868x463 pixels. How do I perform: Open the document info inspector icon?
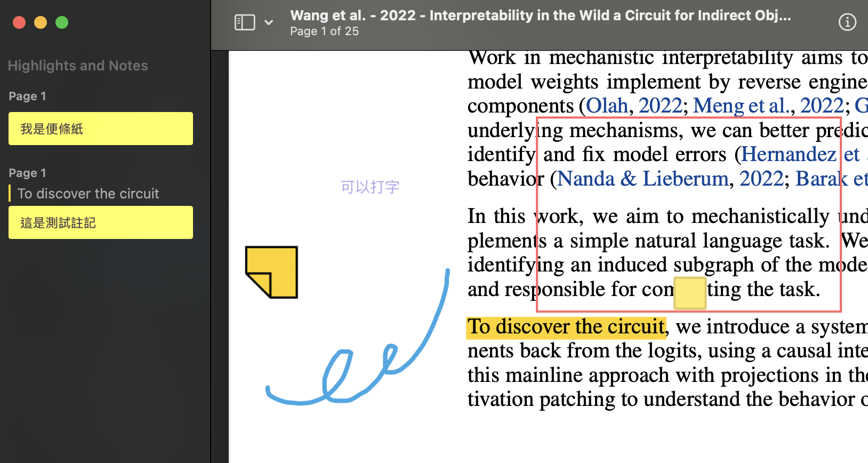847,22
